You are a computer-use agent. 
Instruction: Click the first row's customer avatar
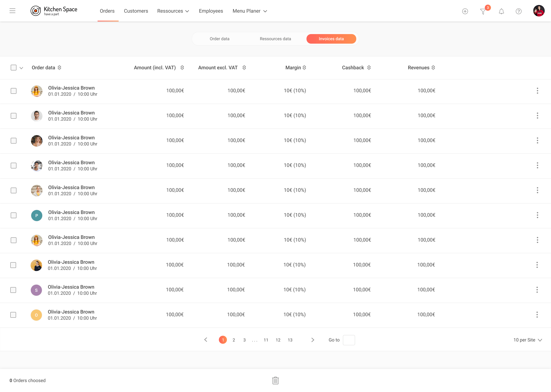(37, 91)
